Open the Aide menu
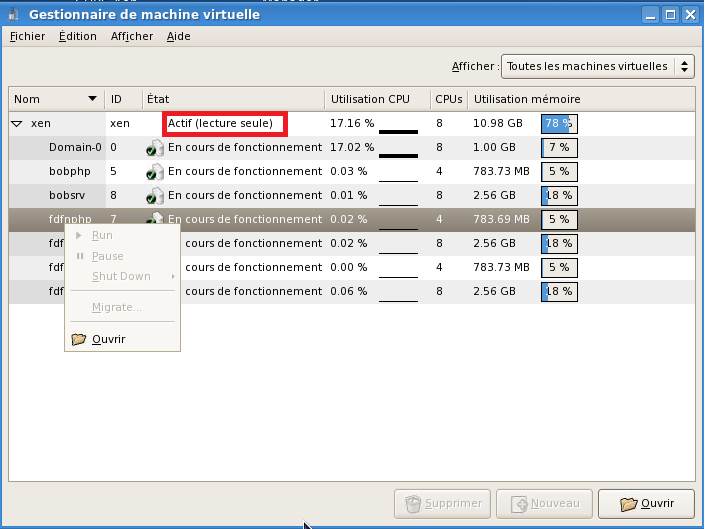 [178, 36]
